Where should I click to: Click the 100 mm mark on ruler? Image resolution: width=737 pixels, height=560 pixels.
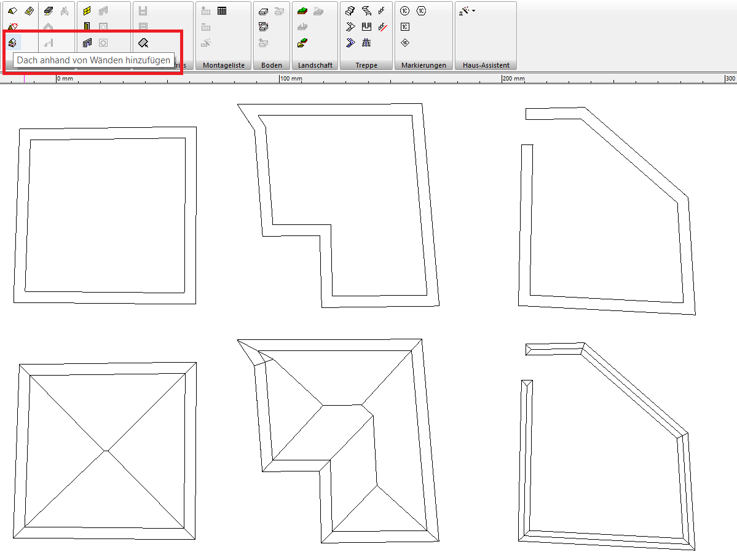[x=291, y=79]
